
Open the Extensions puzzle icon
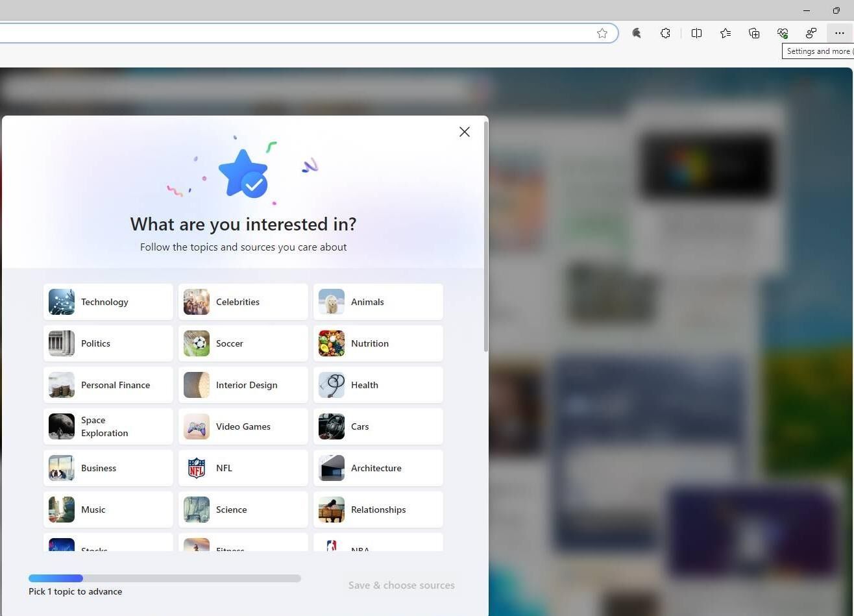(x=665, y=33)
